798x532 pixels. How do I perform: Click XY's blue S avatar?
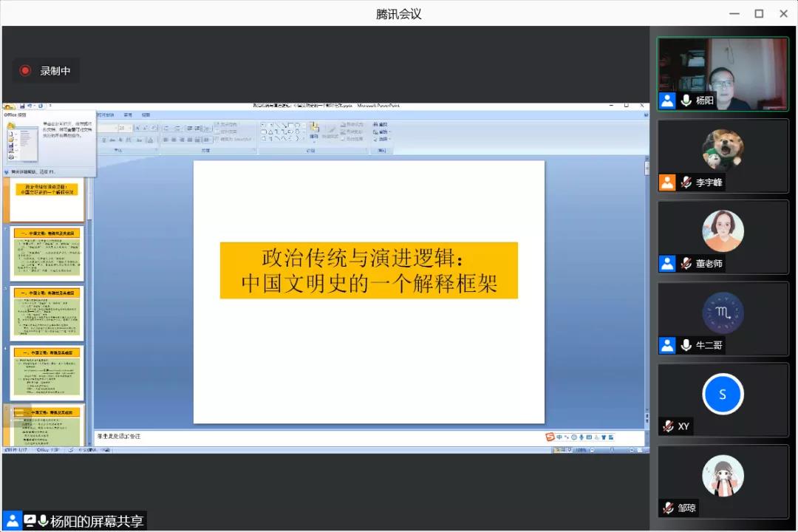pos(723,394)
